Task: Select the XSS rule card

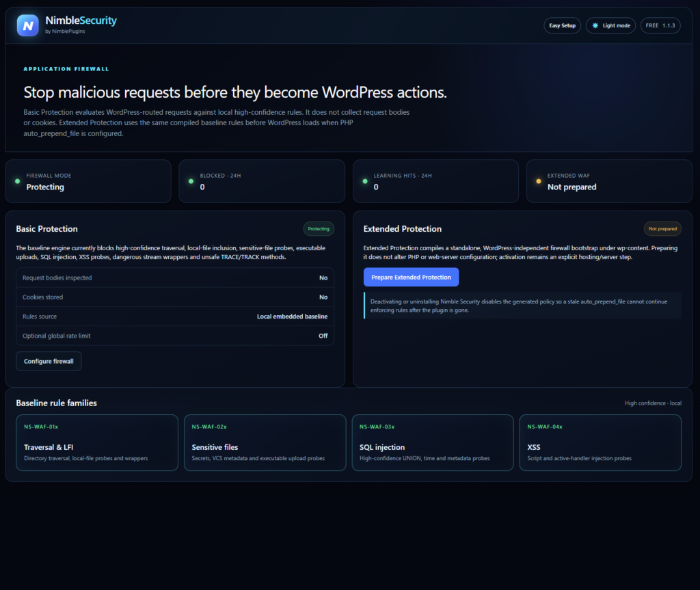Action: tap(600, 442)
